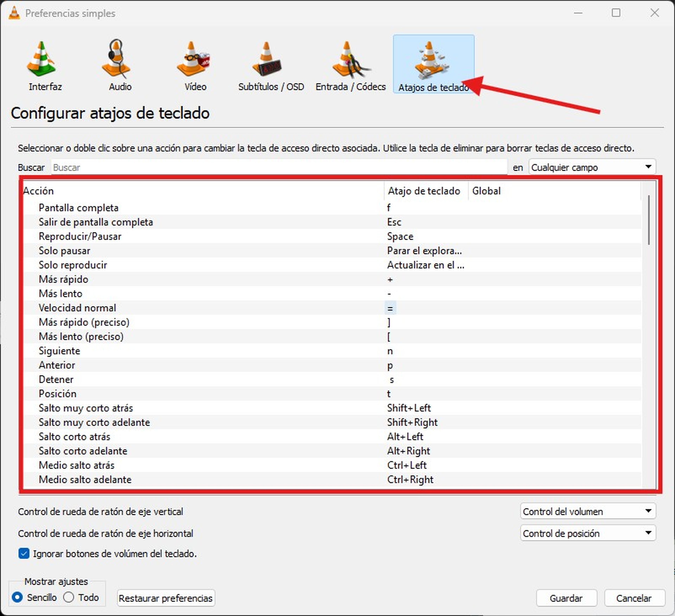Select the 'Solo pausar' action row
The width and height of the screenshot is (675, 616).
[x=332, y=250]
